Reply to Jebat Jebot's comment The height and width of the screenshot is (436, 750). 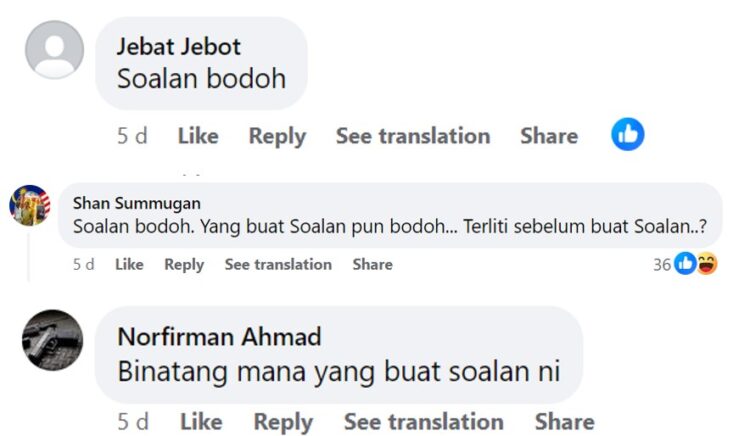(x=277, y=136)
